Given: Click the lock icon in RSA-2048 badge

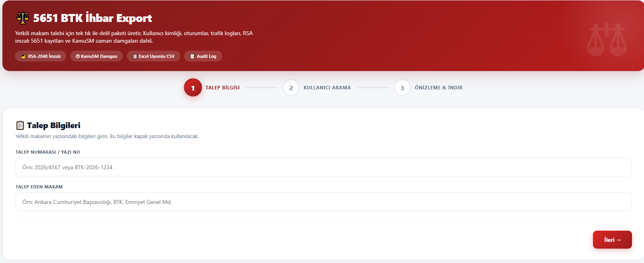Looking at the screenshot, I should (x=24, y=56).
